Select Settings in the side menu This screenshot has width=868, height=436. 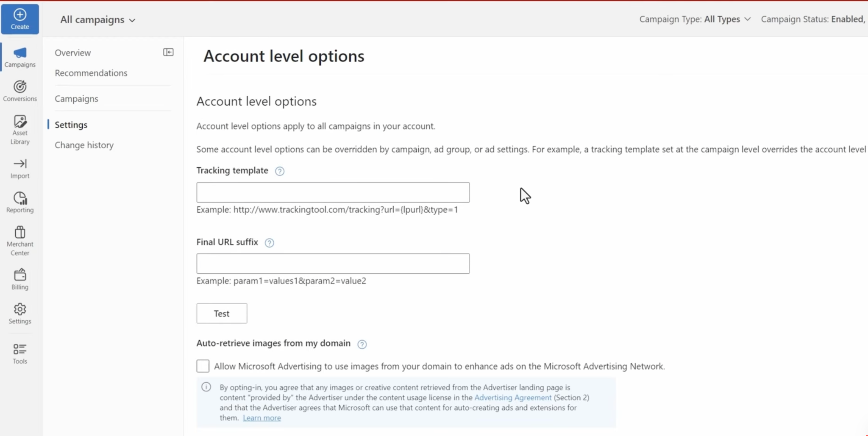coord(71,125)
